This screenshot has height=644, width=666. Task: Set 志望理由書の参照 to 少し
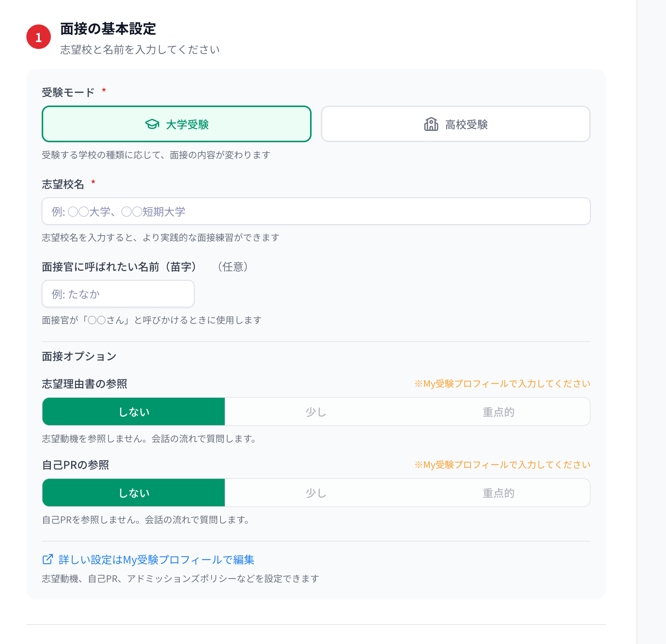315,411
